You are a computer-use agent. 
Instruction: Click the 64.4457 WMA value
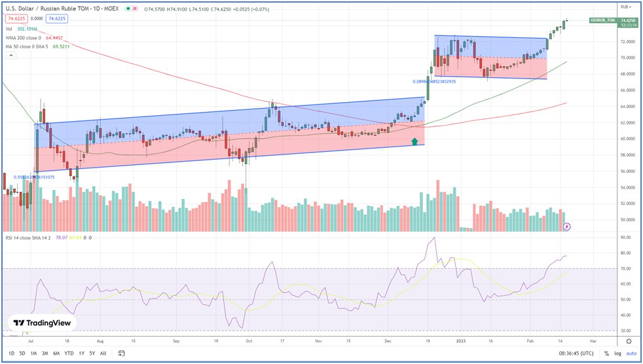tap(53, 38)
